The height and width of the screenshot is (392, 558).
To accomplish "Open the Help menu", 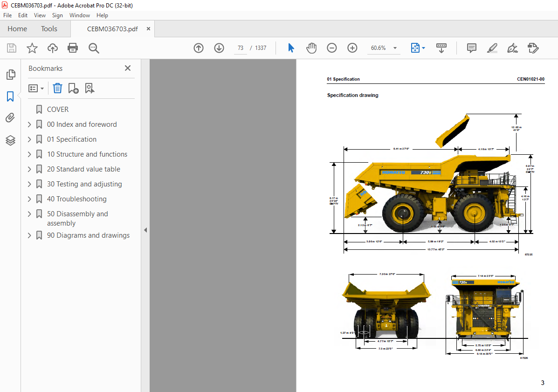I will (x=102, y=15).
